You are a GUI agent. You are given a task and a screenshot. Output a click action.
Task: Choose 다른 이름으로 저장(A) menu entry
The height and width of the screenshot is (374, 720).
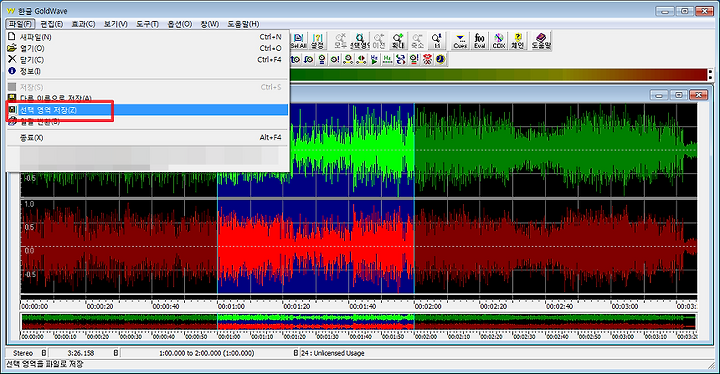pos(147,98)
